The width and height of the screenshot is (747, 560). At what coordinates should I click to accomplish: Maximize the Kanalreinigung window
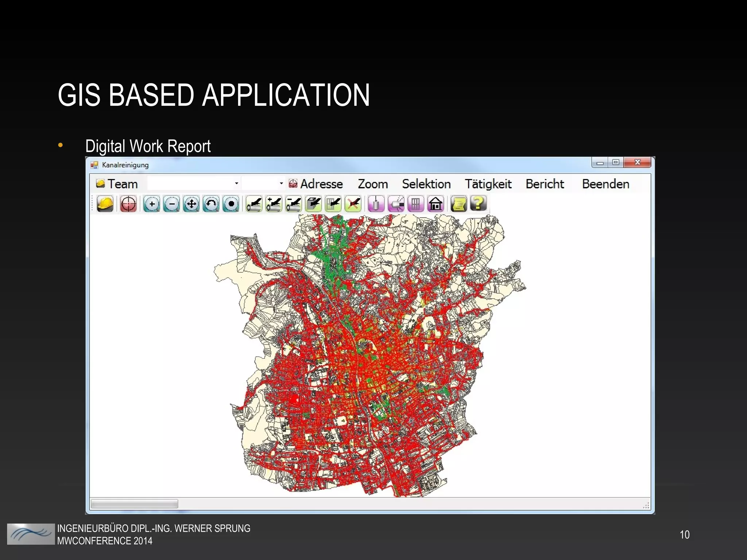[x=616, y=163]
